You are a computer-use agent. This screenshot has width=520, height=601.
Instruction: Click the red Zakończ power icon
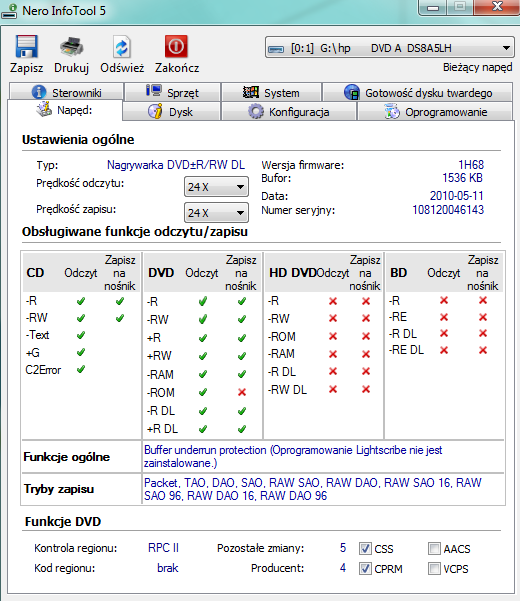click(x=176, y=46)
